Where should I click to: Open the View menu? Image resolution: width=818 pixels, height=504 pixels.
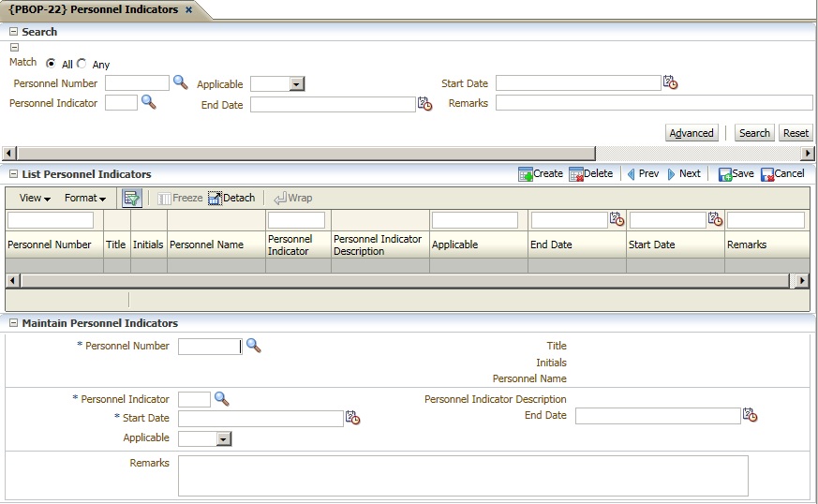click(35, 198)
